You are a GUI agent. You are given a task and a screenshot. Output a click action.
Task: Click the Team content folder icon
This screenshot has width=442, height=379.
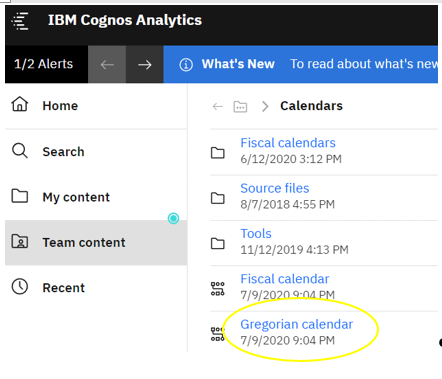[x=20, y=241]
